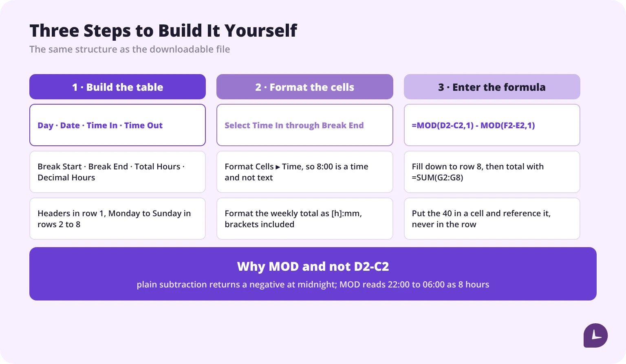Click the 'Why MOD and not D2-C2' banner

tap(313, 274)
